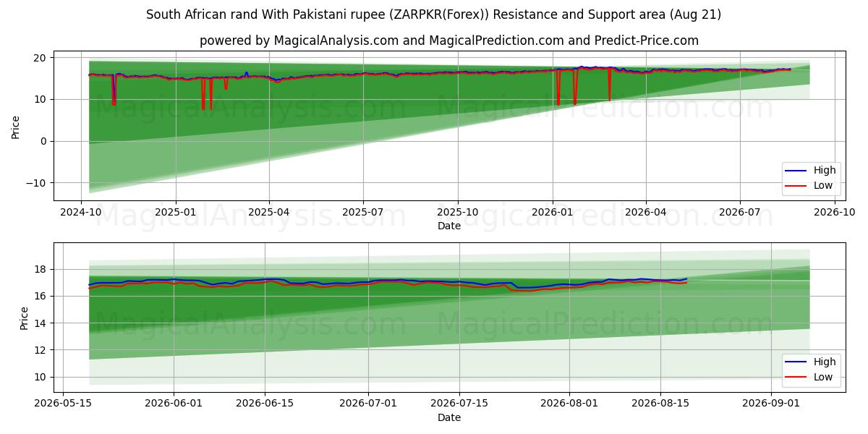The image size is (868, 434).
Task: Click the '2026-08-15' date label
Action: [x=660, y=404]
